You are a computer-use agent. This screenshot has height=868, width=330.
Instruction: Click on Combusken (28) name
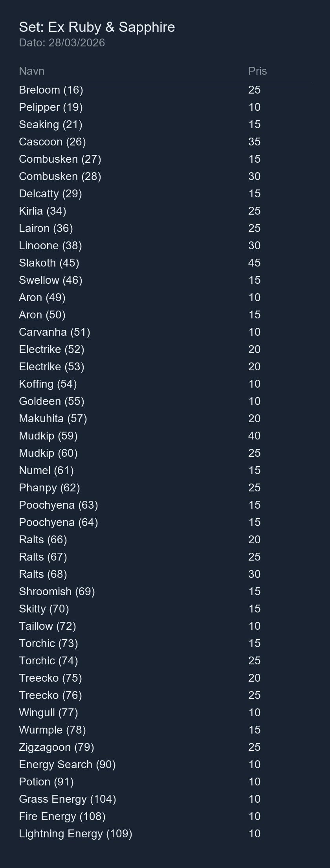(x=60, y=177)
